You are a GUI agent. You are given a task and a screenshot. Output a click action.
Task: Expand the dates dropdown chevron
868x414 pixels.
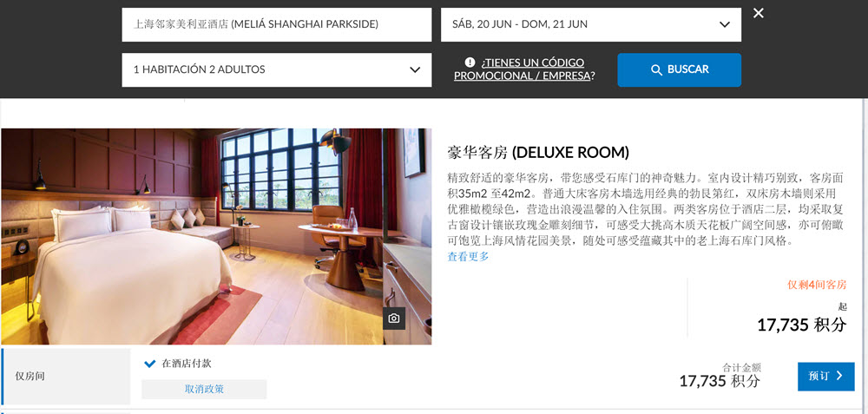coord(724,24)
